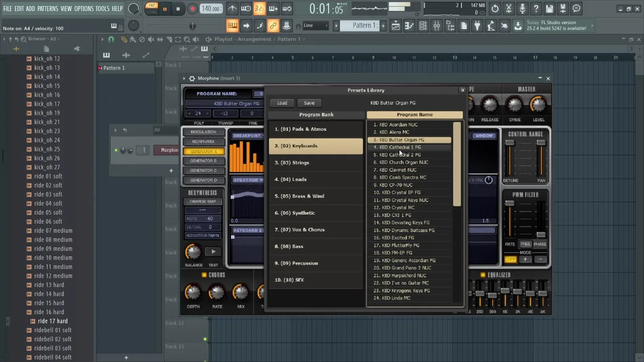
Task: Open the Breakpoint dropdown in Morphine
Action: (248, 136)
